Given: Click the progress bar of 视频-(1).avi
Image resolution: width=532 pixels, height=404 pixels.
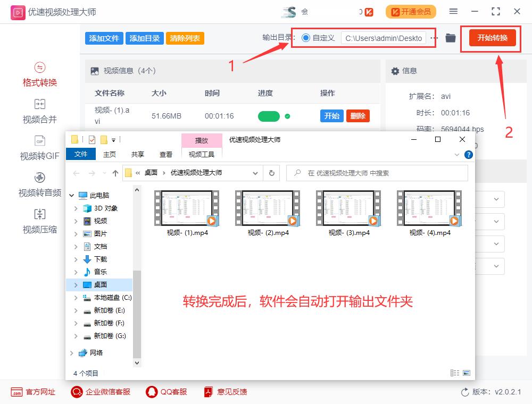Looking at the screenshot, I should [269, 115].
